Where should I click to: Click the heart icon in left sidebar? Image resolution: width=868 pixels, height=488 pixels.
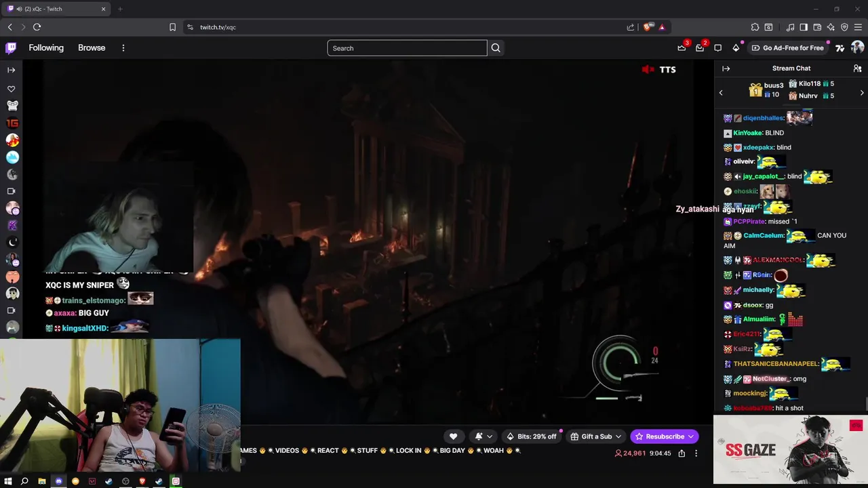click(12, 89)
